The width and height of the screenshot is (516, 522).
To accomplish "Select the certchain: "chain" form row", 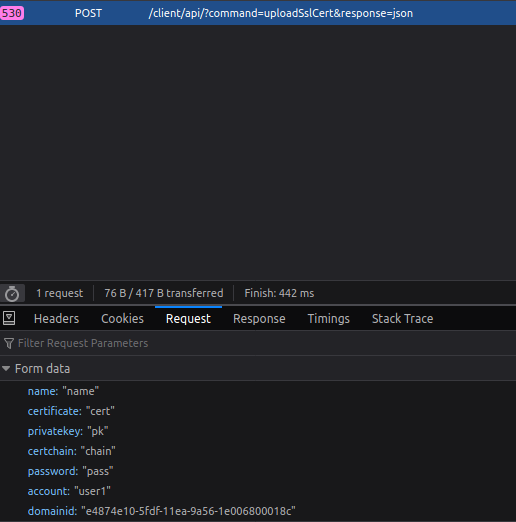I will coord(258,451).
